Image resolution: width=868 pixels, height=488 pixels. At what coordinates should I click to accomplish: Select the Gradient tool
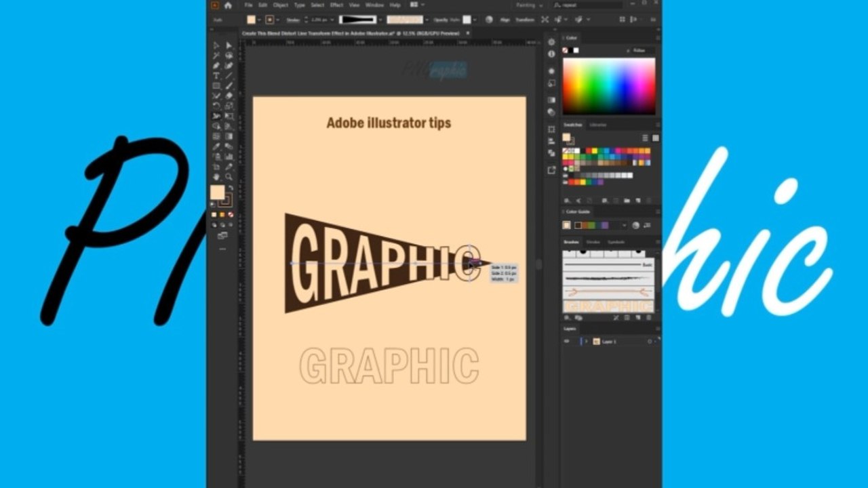tap(229, 136)
